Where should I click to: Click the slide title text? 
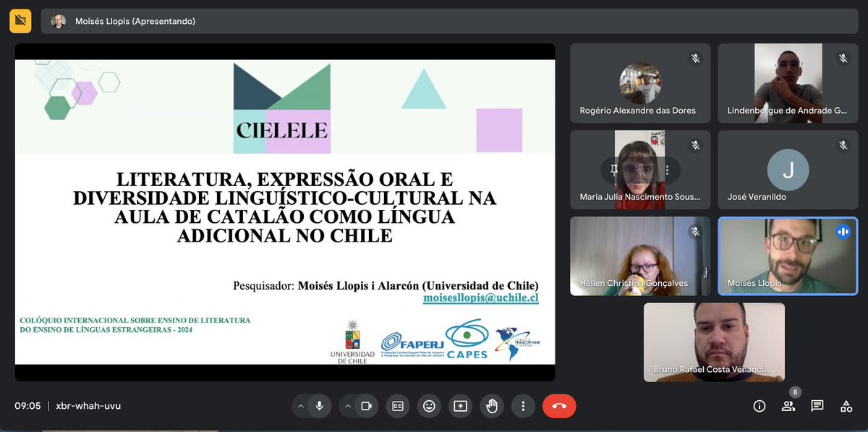(x=285, y=206)
